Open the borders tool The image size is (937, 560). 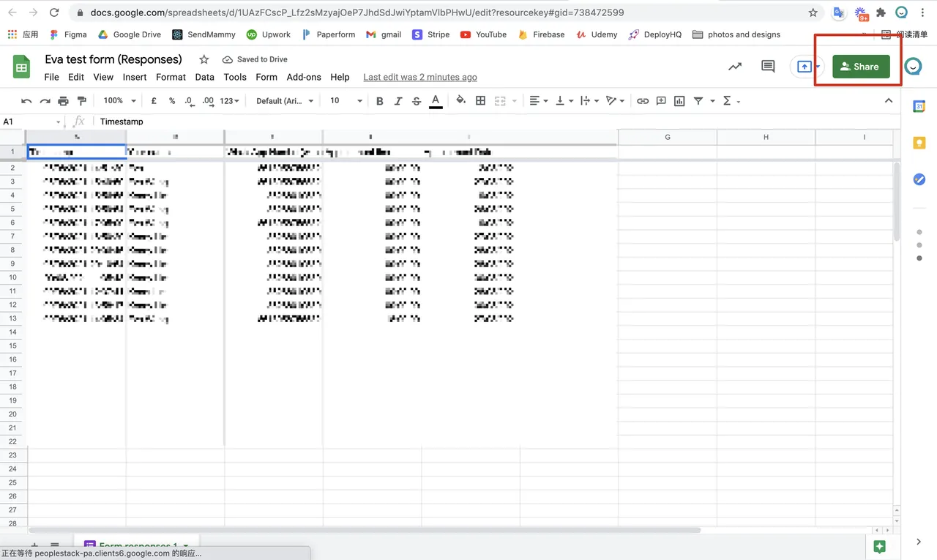coord(480,101)
